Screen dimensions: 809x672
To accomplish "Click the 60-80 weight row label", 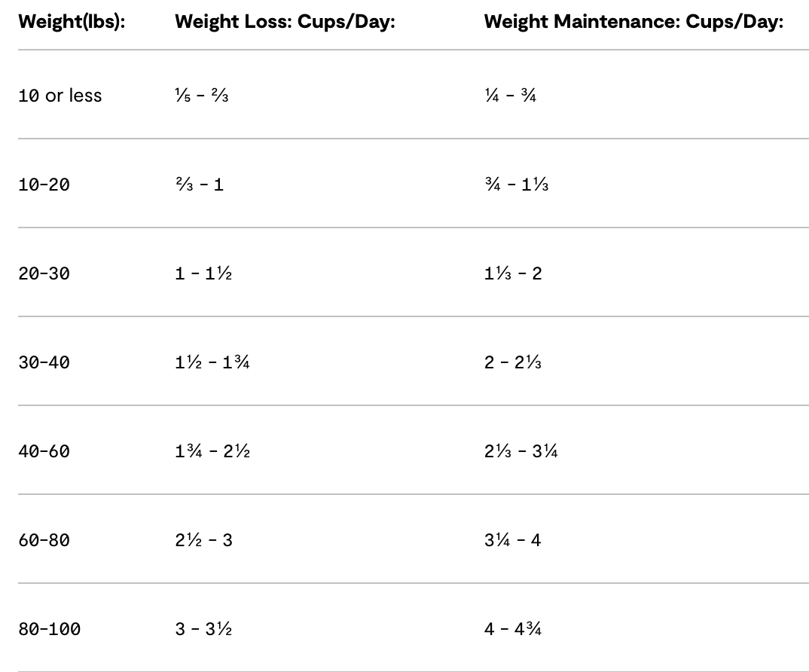I will (44, 540).
